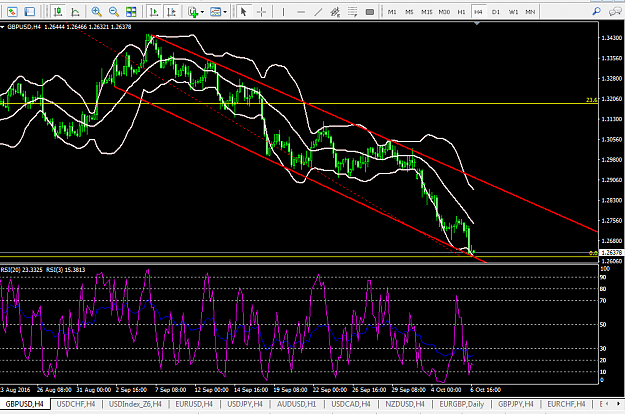
Task: Click the current price label 1.26378
Action: [x=611, y=253]
